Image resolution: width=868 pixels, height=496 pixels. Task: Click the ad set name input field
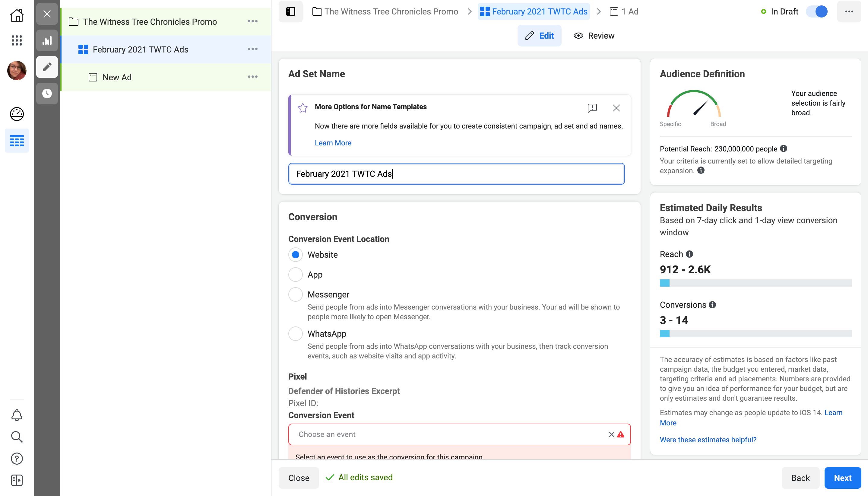[x=456, y=174]
